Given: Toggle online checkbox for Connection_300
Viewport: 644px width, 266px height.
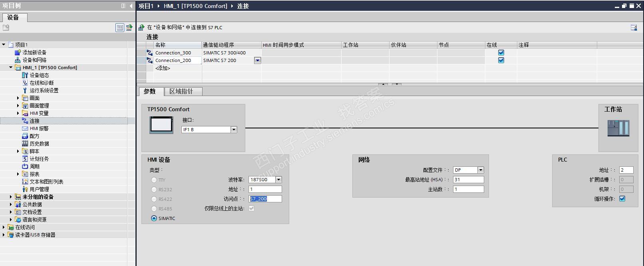Looking at the screenshot, I should click(501, 53).
